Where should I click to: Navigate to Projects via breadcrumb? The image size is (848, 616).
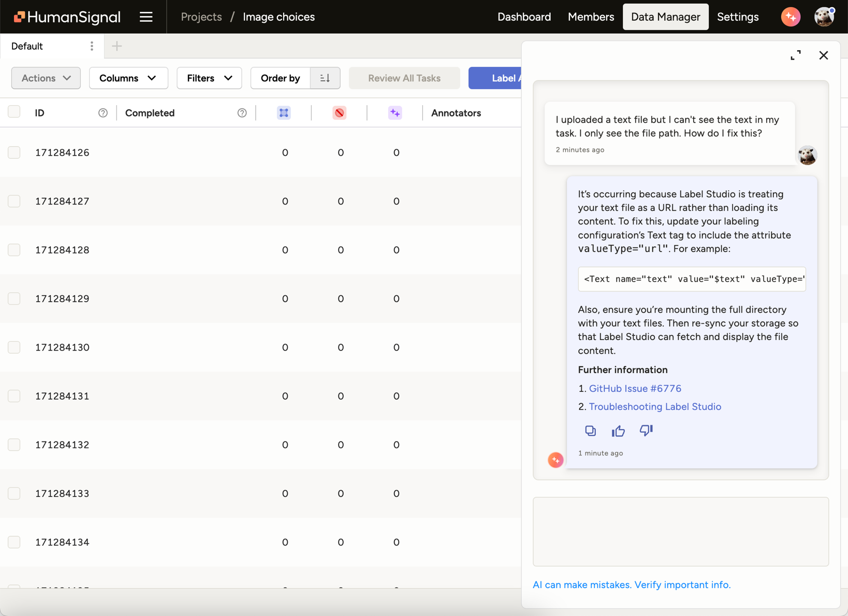click(201, 17)
